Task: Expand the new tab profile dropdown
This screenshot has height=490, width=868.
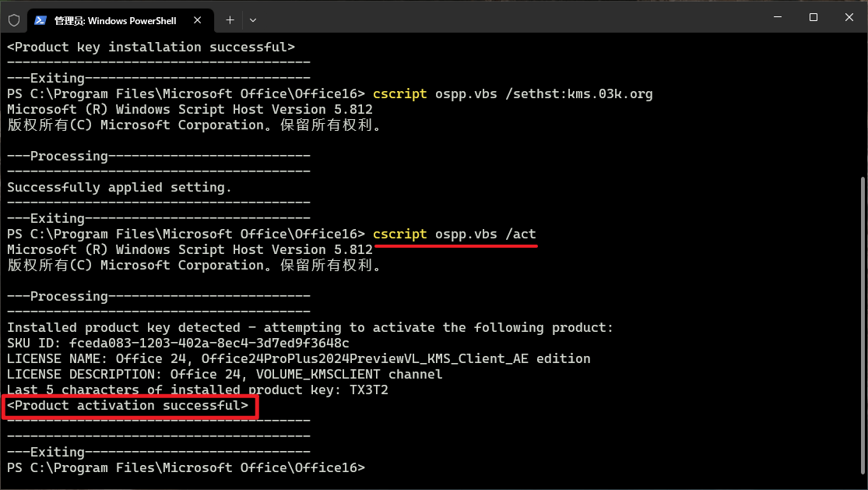Action: (253, 19)
